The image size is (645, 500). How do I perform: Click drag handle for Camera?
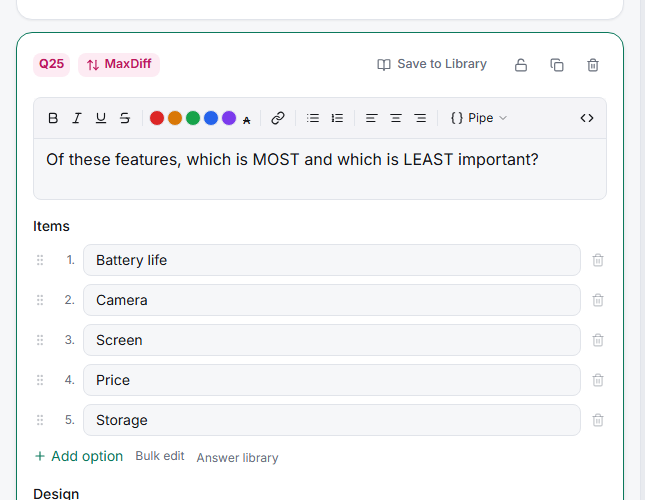[x=40, y=300]
